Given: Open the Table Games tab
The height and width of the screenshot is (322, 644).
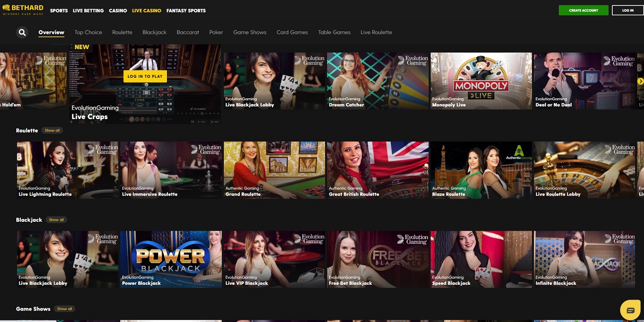Looking at the screenshot, I should click(x=334, y=32).
